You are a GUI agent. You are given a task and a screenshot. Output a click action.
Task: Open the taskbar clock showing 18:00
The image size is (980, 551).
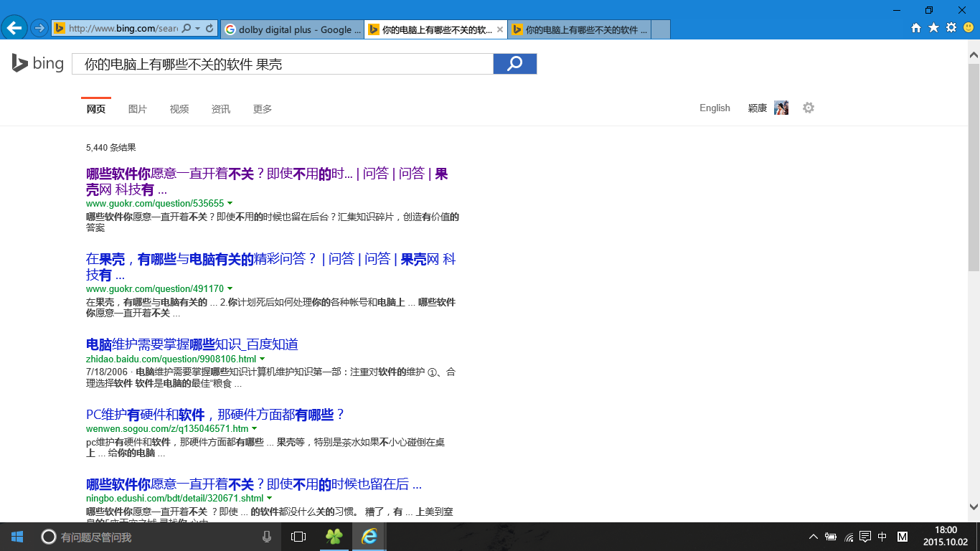pos(946,537)
